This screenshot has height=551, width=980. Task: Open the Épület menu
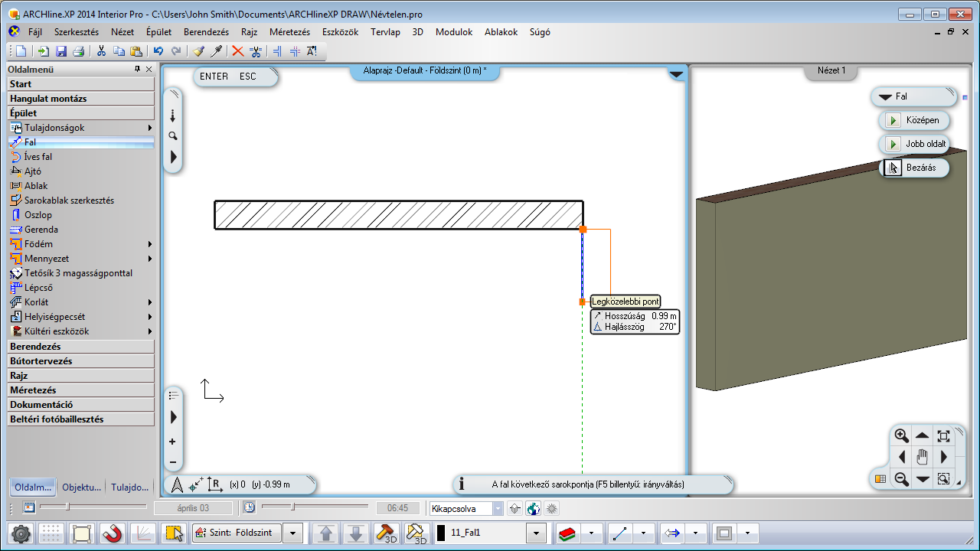(158, 32)
